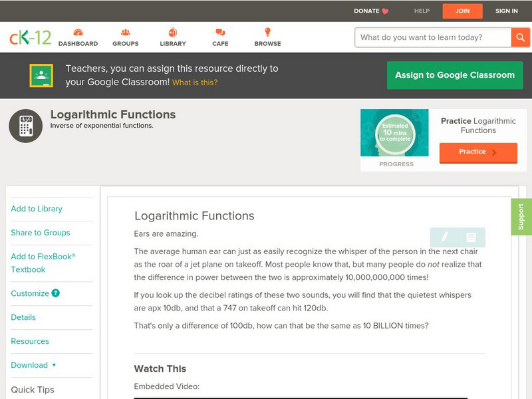Viewport: 532px width, 399px height.
Task: Click Customize sidebar link
Action: click(x=30, y=293)
